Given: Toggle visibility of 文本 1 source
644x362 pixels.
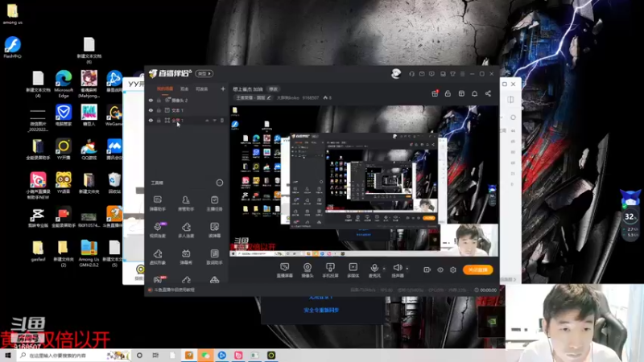Looking at the screenshot, I should (x=151, y=110).
